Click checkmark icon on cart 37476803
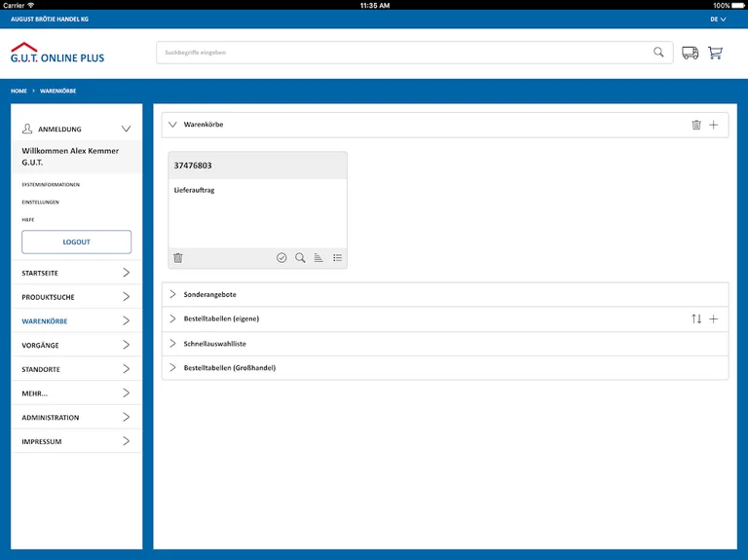Screen dimensions: 748x560 click(281, 258)
